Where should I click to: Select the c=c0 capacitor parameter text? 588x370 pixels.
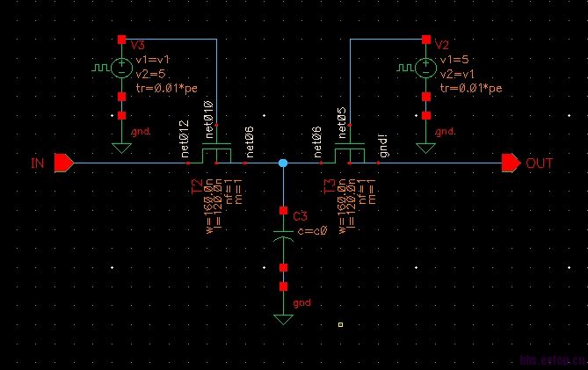pos(312,231)
